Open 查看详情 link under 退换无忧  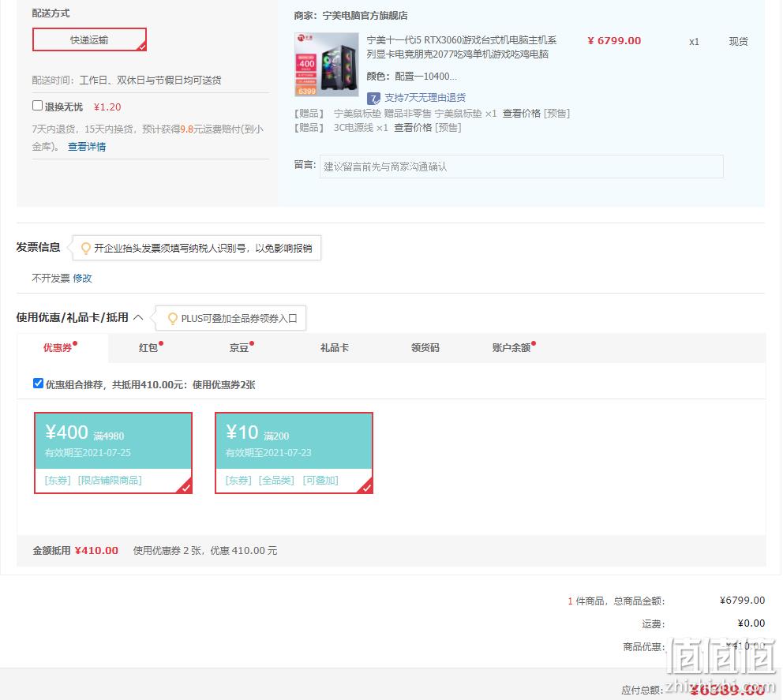tap(87, 146)
